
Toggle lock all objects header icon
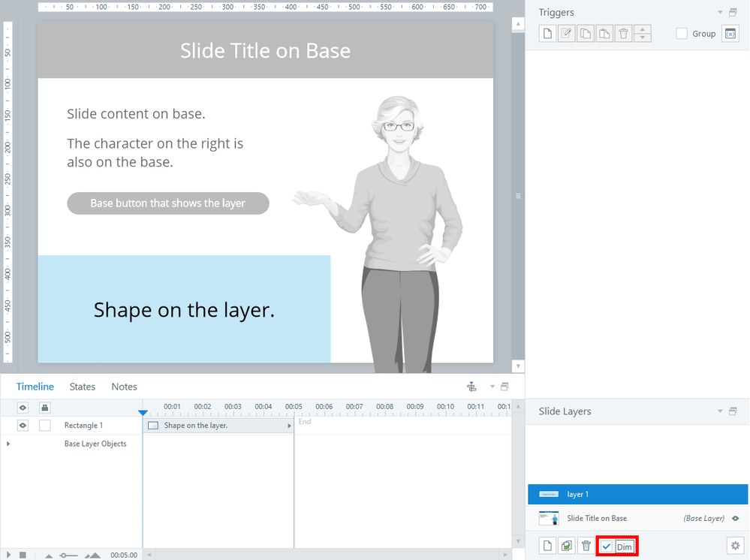pyautogui.click(x=44, y=408)
